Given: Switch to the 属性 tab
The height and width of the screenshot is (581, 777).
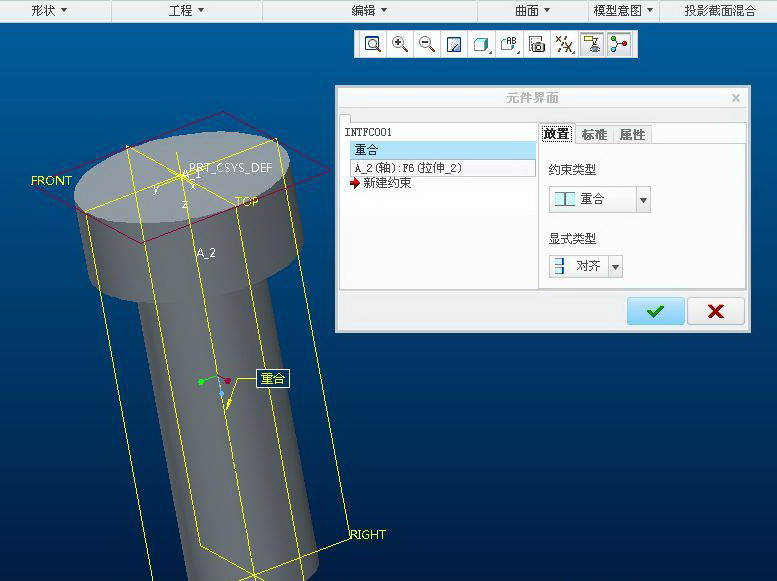Looking at the screenshot, I should (632, 134).
